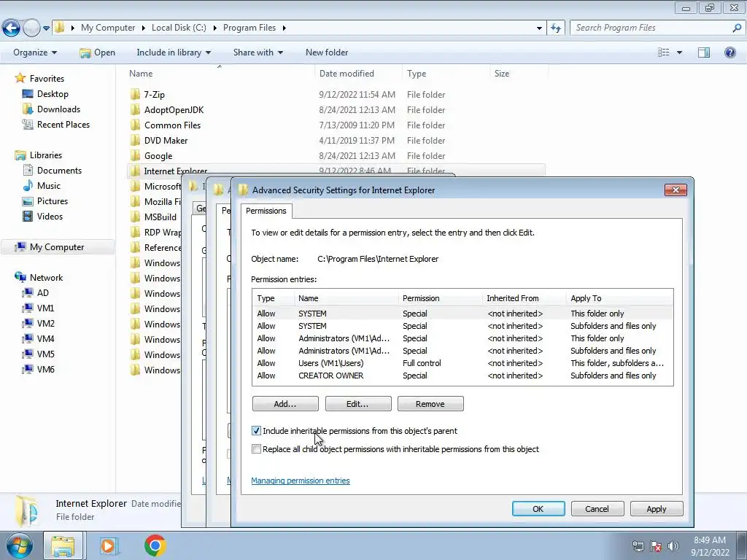Click the search magnifier icon

[737, 28]
